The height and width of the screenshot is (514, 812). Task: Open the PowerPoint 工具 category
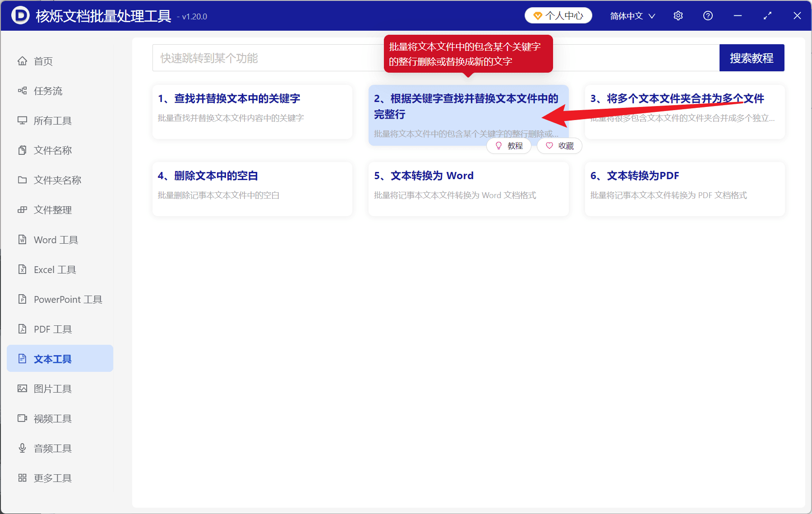[67, 299]
